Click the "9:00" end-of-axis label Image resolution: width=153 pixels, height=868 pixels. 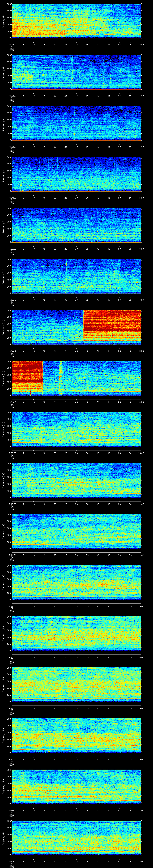(141, 402)
